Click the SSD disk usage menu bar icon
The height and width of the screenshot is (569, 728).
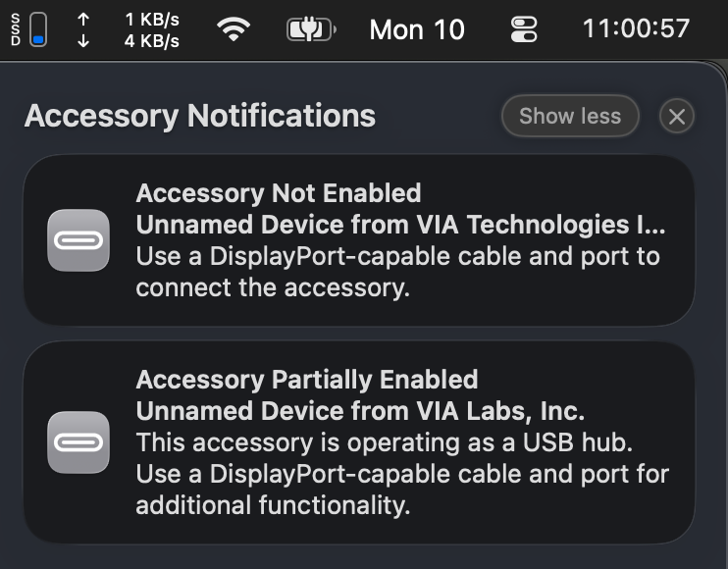tap(28, 29)
